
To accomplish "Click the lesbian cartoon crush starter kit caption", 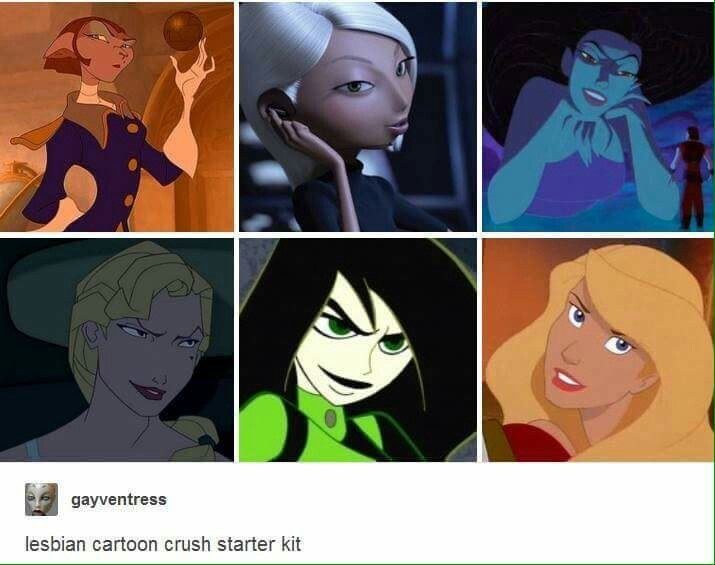I will (163, 544).
